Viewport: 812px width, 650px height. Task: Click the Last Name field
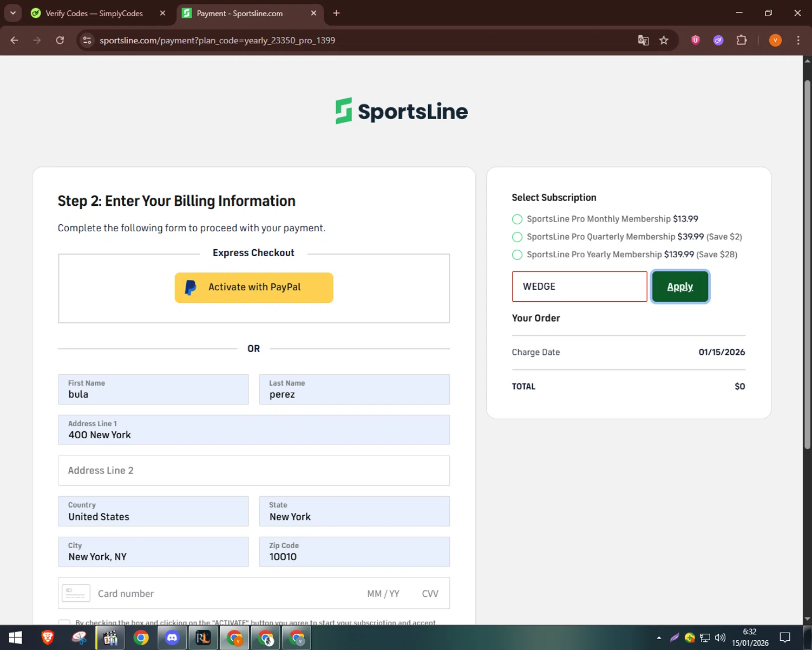pyautogui.click(x=355, y=389)
